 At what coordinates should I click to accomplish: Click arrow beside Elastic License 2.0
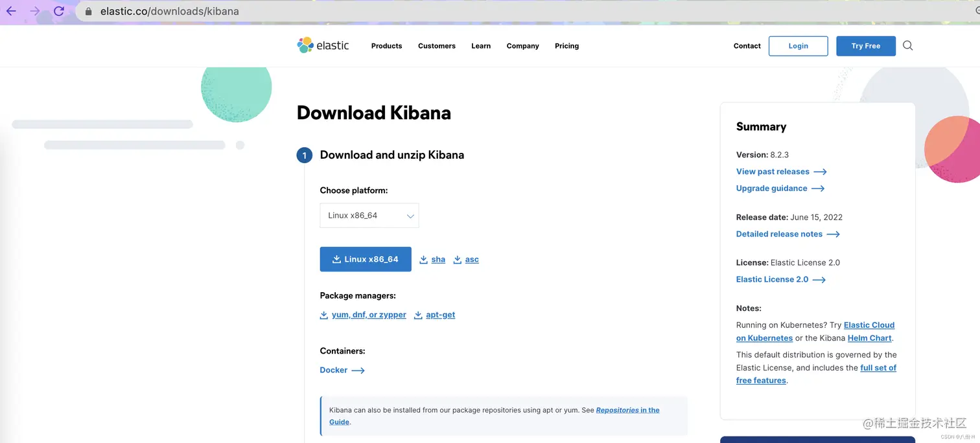point(819,280)
